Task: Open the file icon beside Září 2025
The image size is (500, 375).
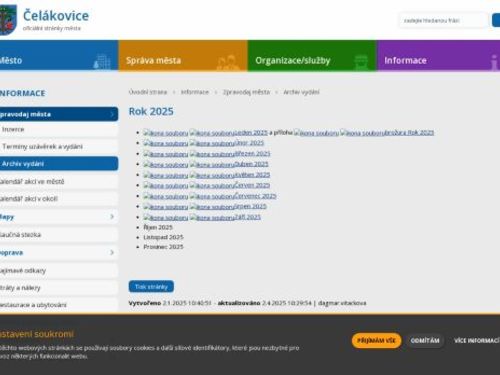Action: [212, 217]
